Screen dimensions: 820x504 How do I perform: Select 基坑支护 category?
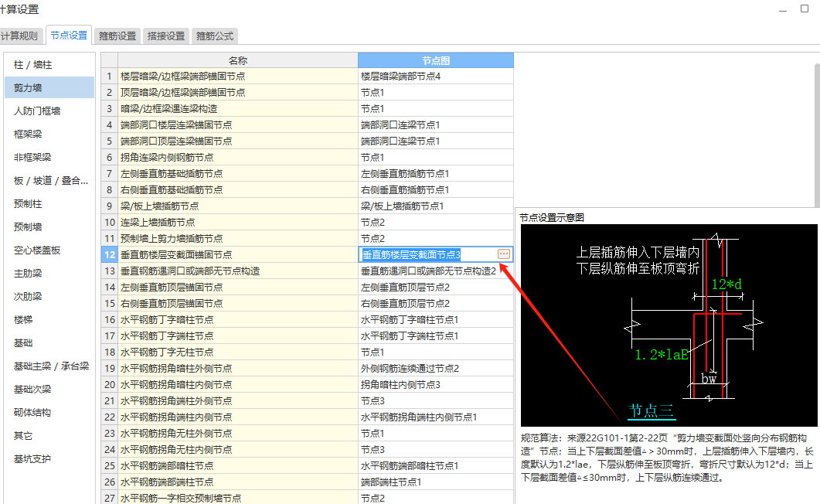coord(49,459)
